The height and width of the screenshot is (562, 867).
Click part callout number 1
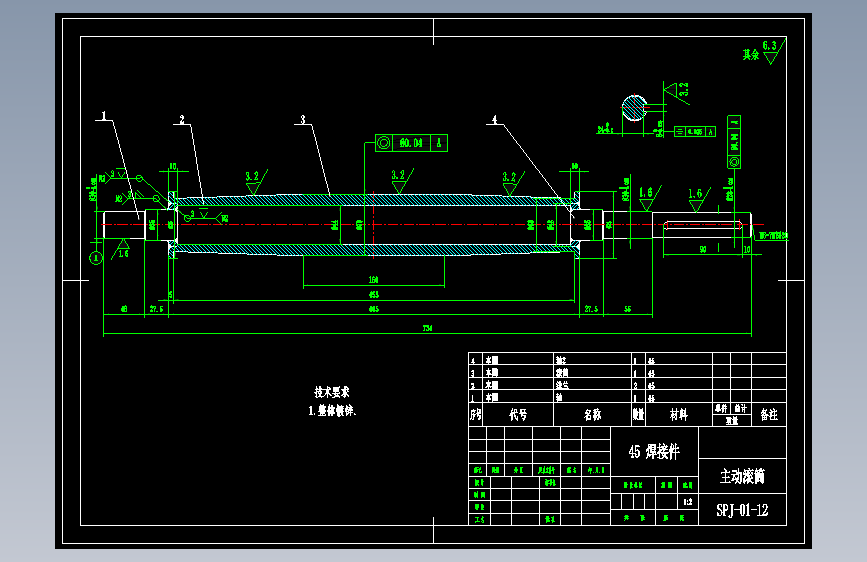click(x=103, y=116)
